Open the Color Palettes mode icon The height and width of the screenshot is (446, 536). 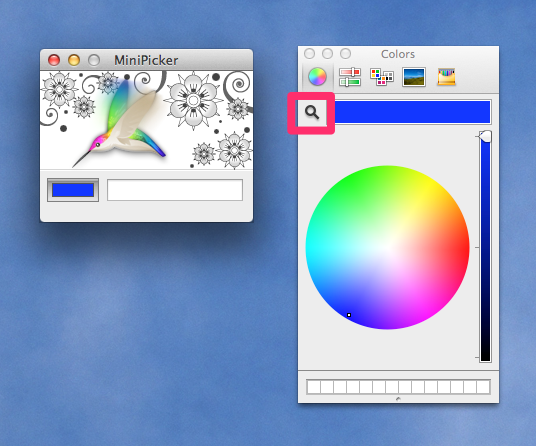pyautogui.click(x=382, y=77)
